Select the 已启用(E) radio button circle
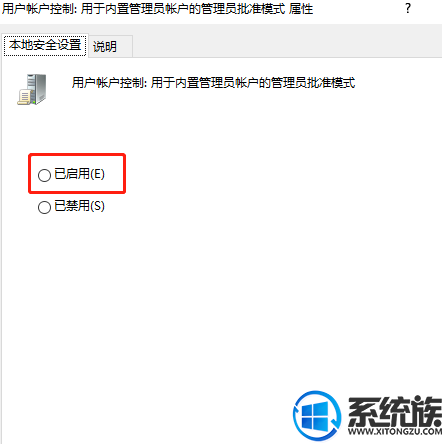Image resolution: width=442 pixels, height=444 pixels. click(x=44, y=175)
